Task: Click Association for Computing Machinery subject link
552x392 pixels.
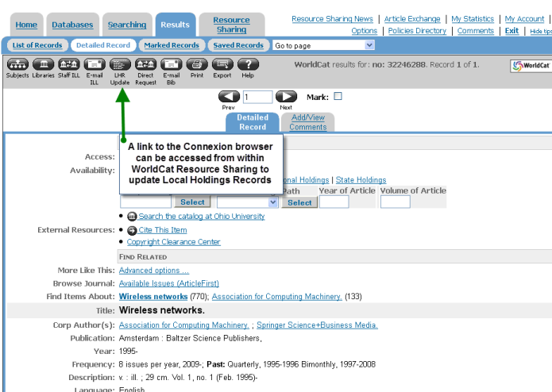Action: pyautogui.click(x=277, y=297)
